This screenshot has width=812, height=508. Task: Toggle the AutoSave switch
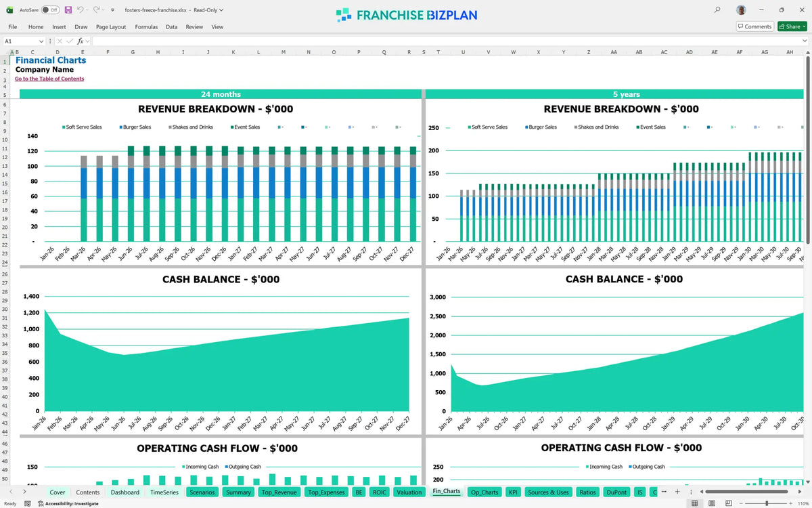49,10
